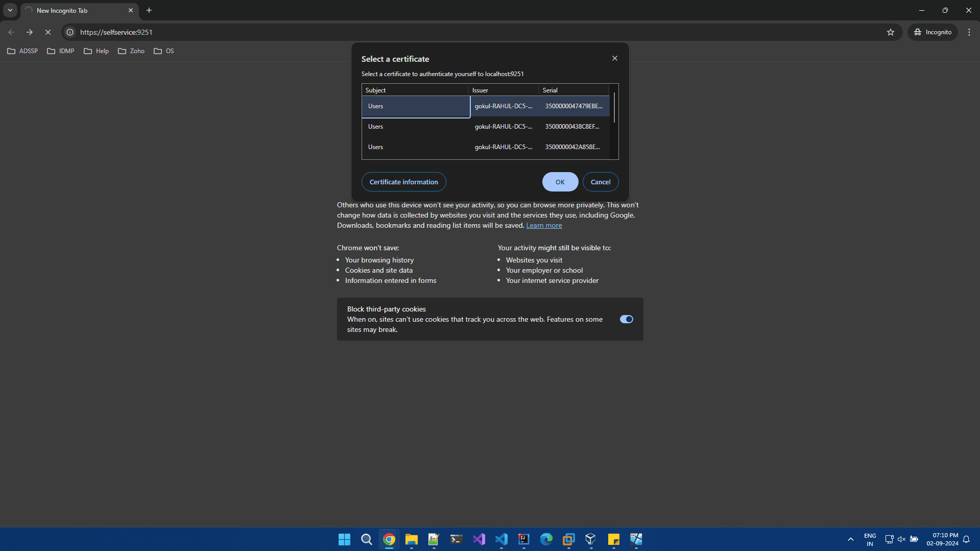980x551 pixels.
Task: Stop loading the page
Action: (48, 32)
